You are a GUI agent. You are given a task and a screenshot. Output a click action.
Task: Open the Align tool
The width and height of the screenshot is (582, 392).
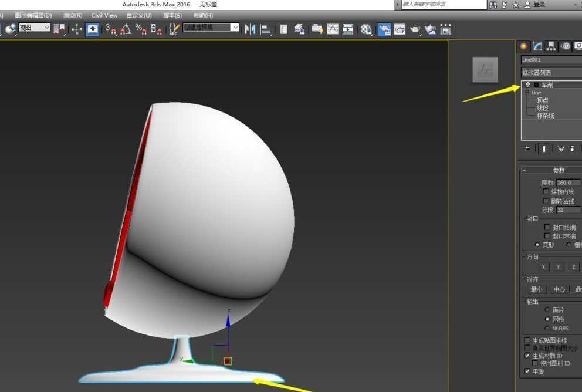pyautogui.click(x=266, y=29)
